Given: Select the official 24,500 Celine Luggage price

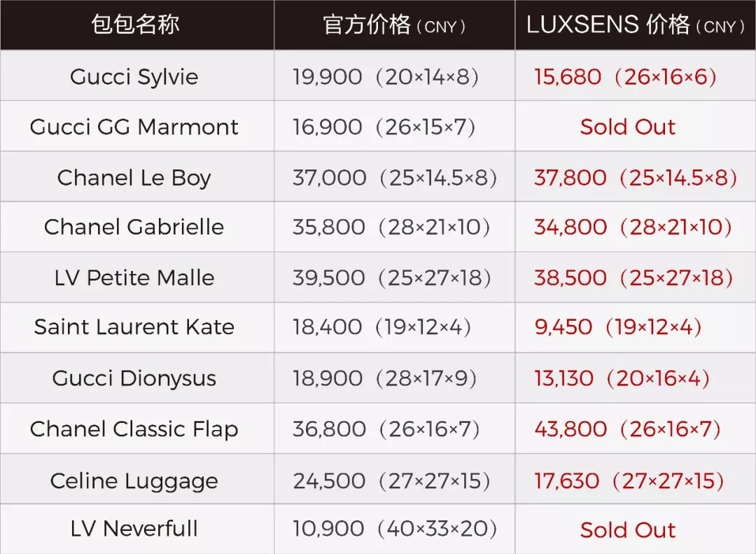Looking at the screenshot, I should click(x=329, y=480).
